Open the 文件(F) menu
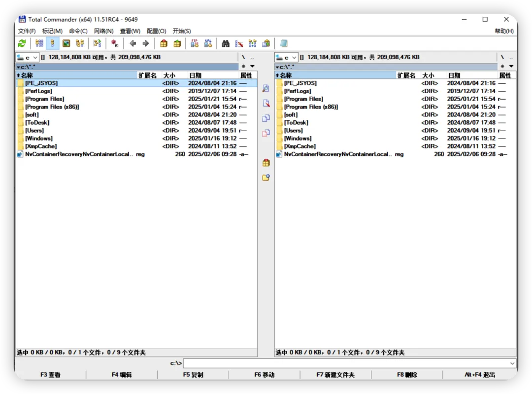This screenshot has height=394, width=532. click(x=27, y=31)
